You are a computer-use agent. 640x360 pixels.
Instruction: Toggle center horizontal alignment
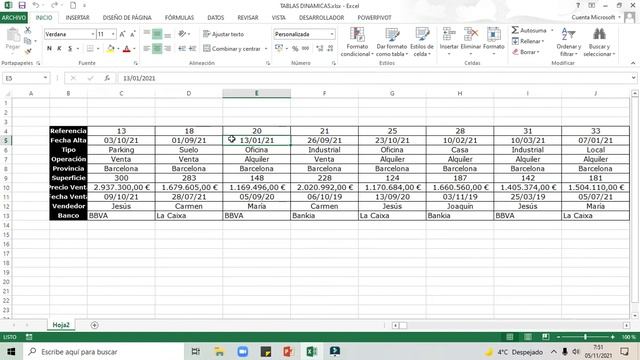157,49
